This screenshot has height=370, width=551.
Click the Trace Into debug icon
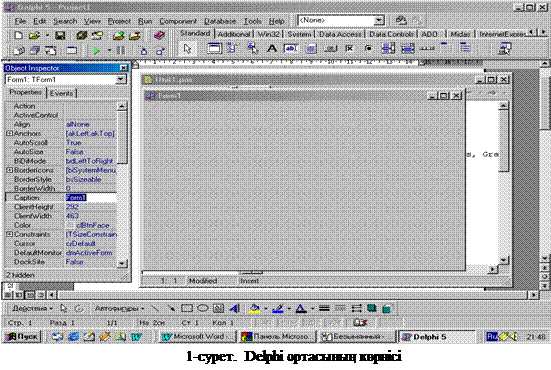click(143, 50)
